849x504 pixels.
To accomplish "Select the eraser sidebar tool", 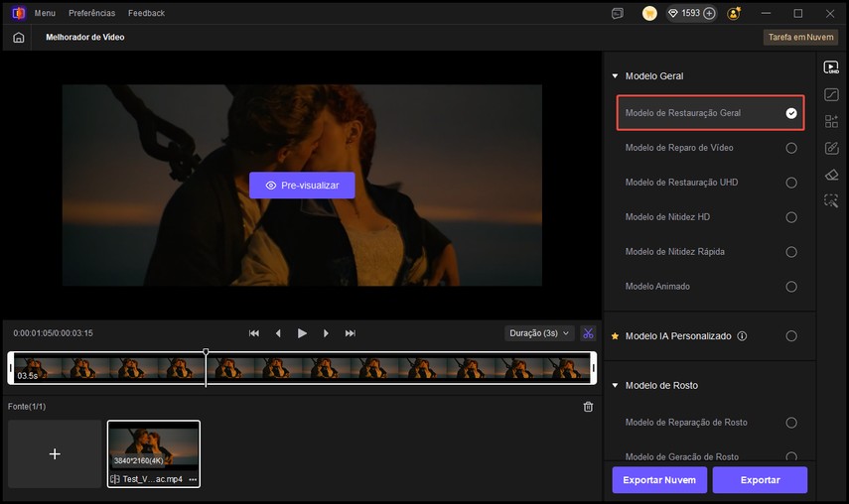I will (x=831, y=175).
